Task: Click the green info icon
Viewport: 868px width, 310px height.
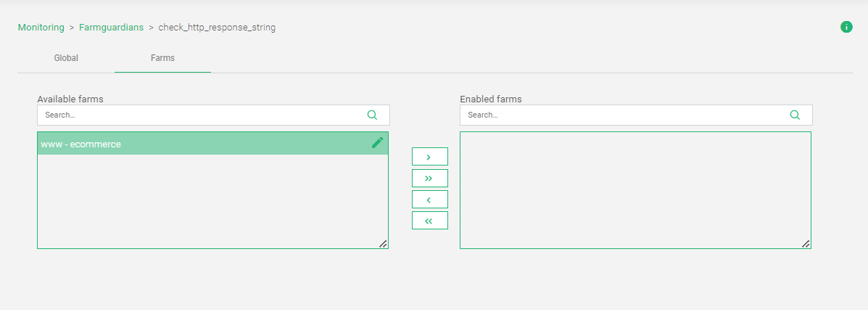Action: coord(846,27)
